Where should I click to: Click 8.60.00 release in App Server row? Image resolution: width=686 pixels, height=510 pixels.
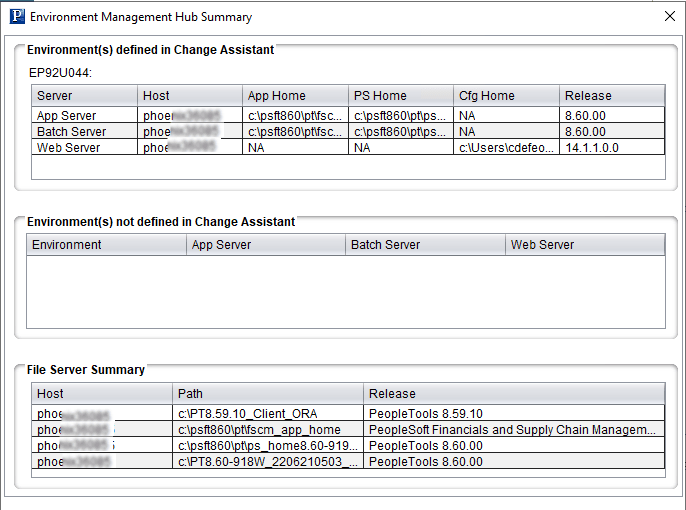click(612, 115)
